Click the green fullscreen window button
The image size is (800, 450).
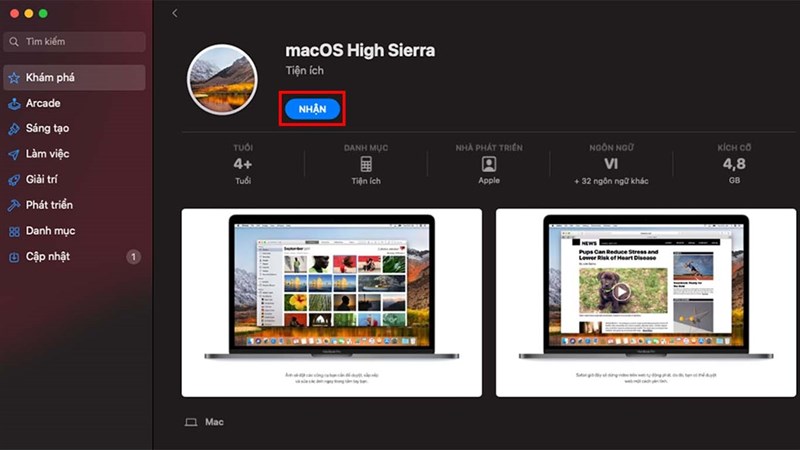coord(43,14)
